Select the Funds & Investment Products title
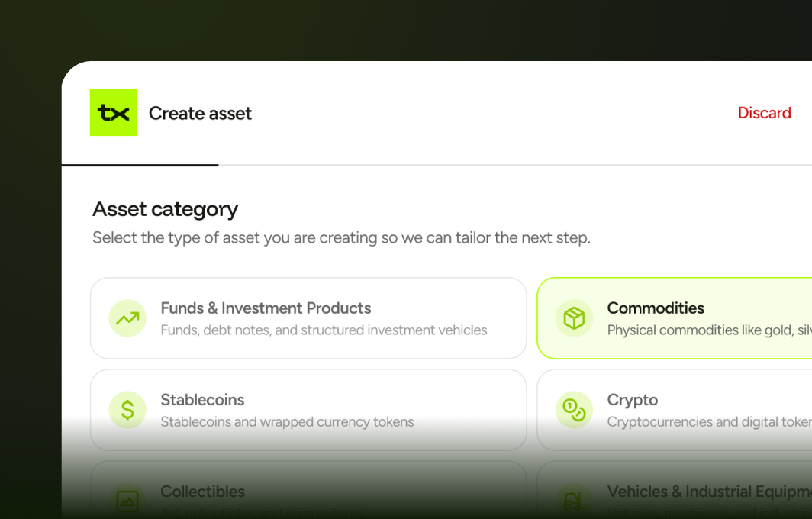This screenshot has width=812, height=519. [266, 308]
